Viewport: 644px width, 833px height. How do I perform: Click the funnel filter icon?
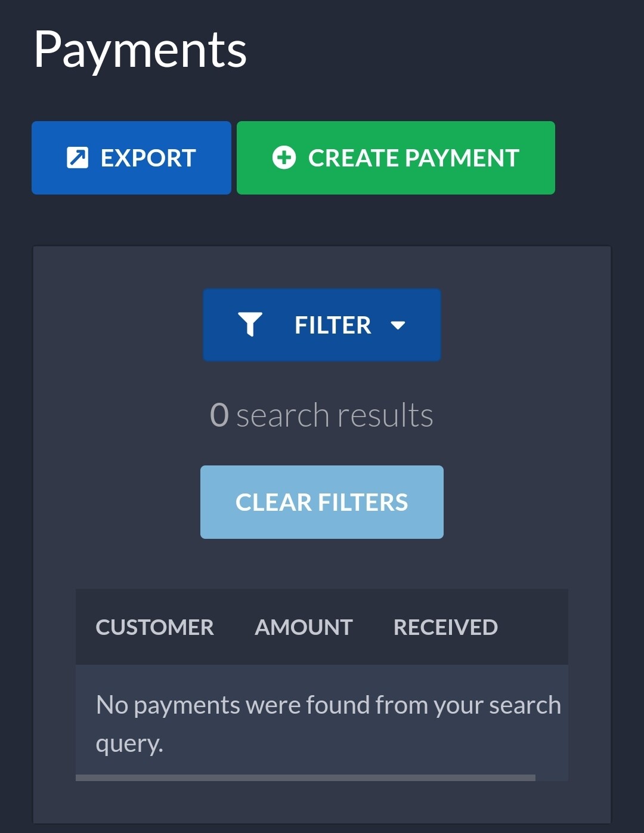tap(250, 325)
